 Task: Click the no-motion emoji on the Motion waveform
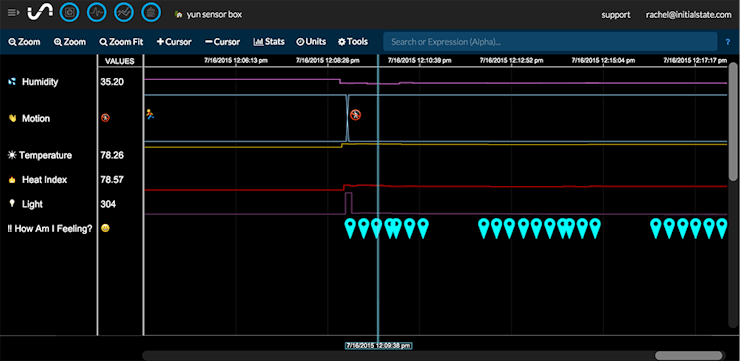[355, 115]
